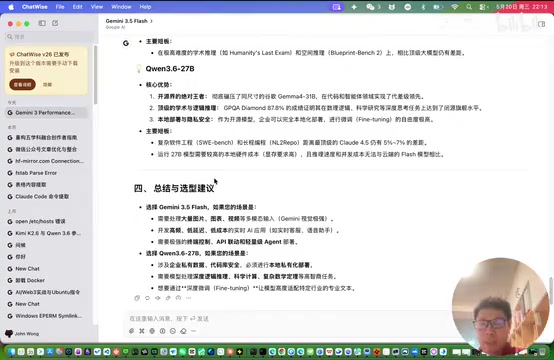Toggle the web search globe icon
554x360 pixels.
152,331
